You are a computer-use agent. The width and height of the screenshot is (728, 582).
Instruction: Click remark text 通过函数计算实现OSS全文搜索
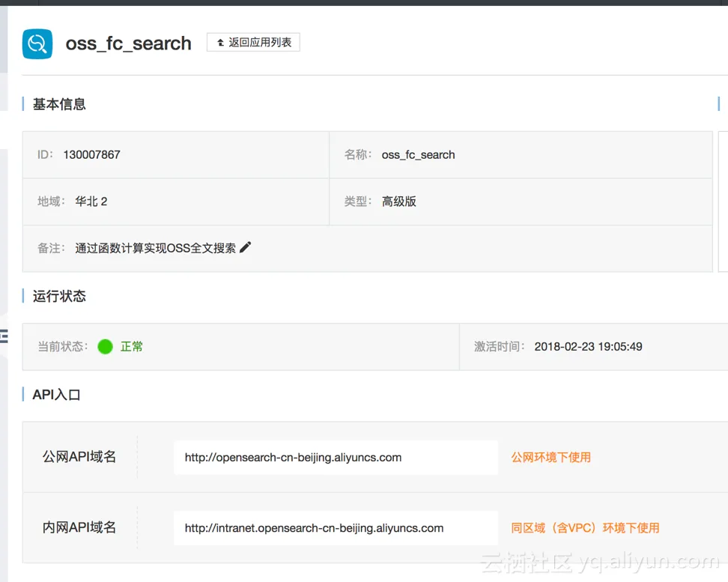[x=156, y=248]
